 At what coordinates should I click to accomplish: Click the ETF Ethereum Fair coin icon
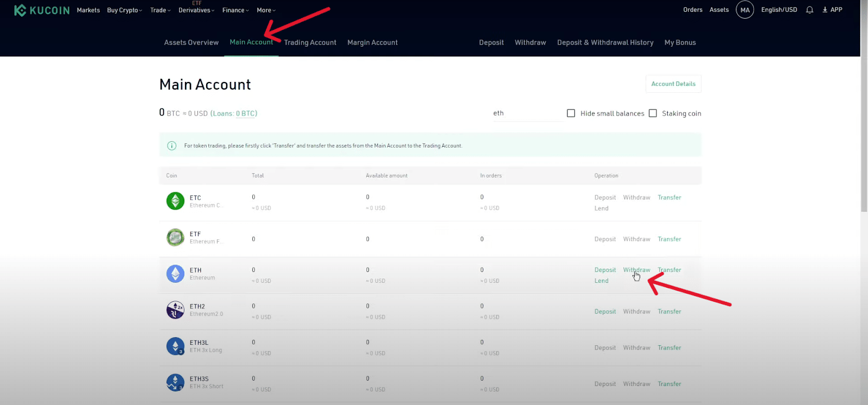click(x=175, y=238)
